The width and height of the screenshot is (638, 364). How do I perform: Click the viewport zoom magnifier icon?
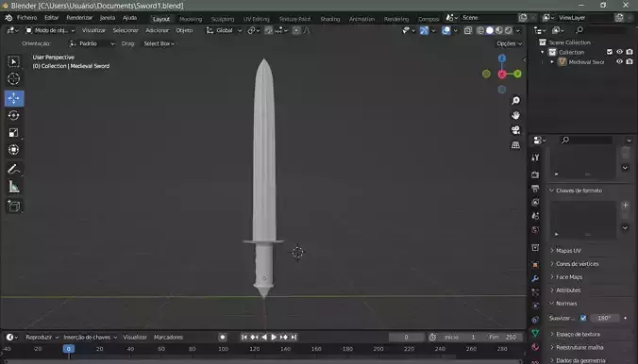tap(515, 101)
